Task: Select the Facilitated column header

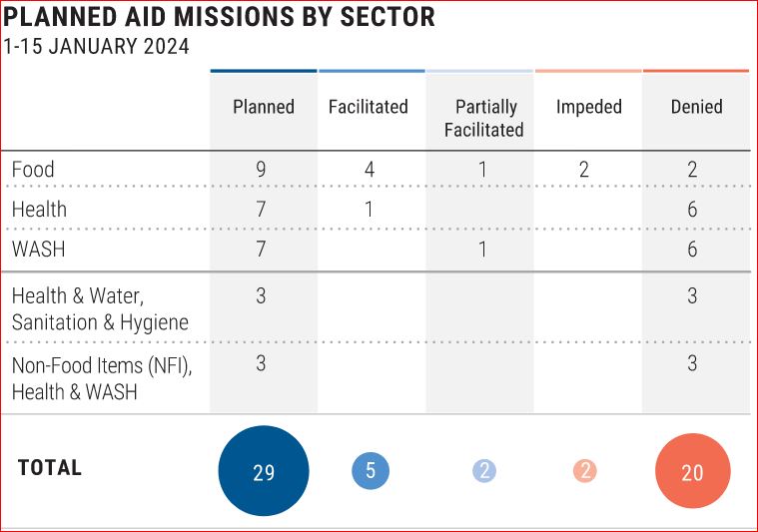Action: pos(369,107)
